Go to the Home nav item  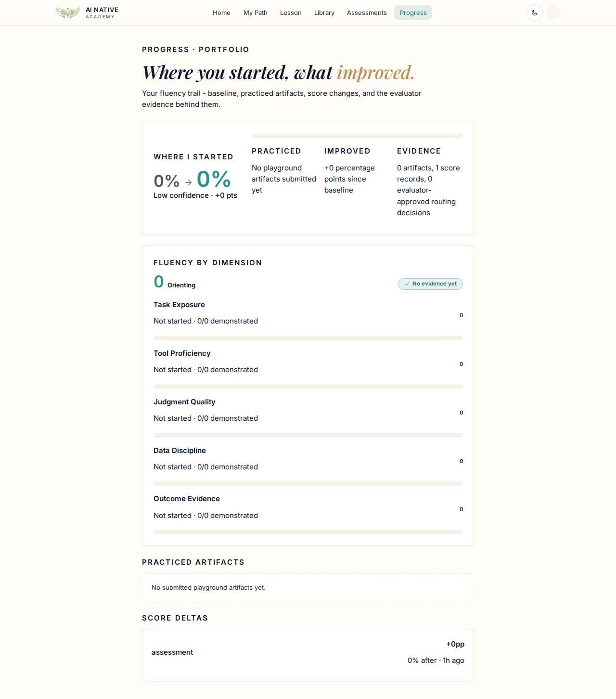pyautogui.click(x=221, y=13)
